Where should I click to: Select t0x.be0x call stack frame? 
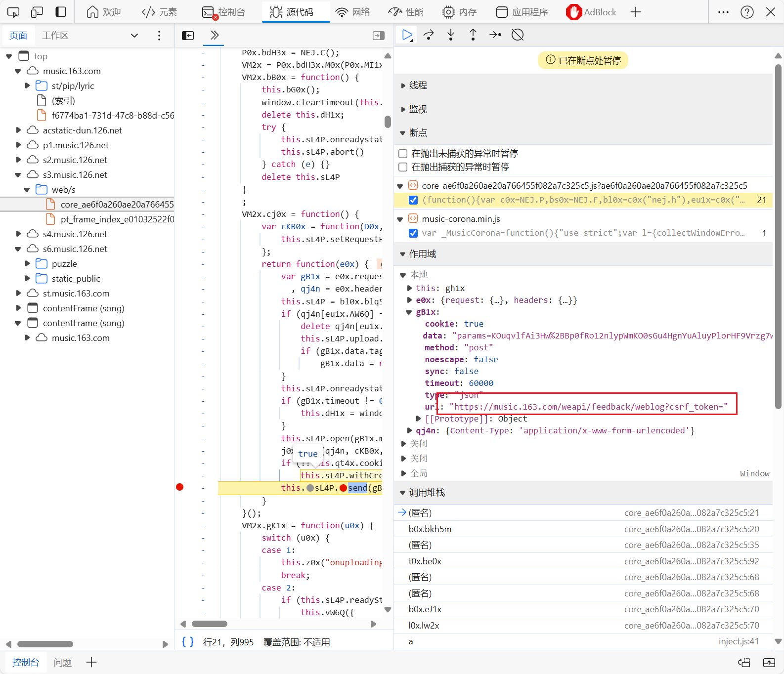(583, 561)
